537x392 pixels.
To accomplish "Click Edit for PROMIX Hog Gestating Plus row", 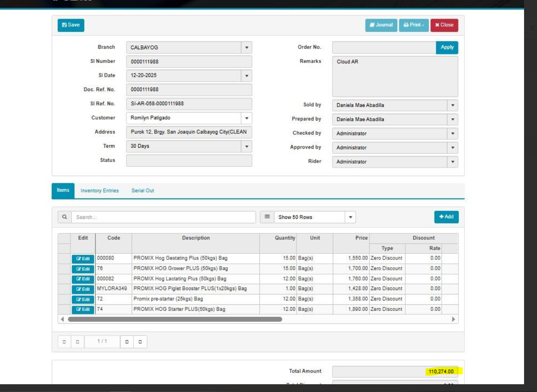I will [83, 259].
